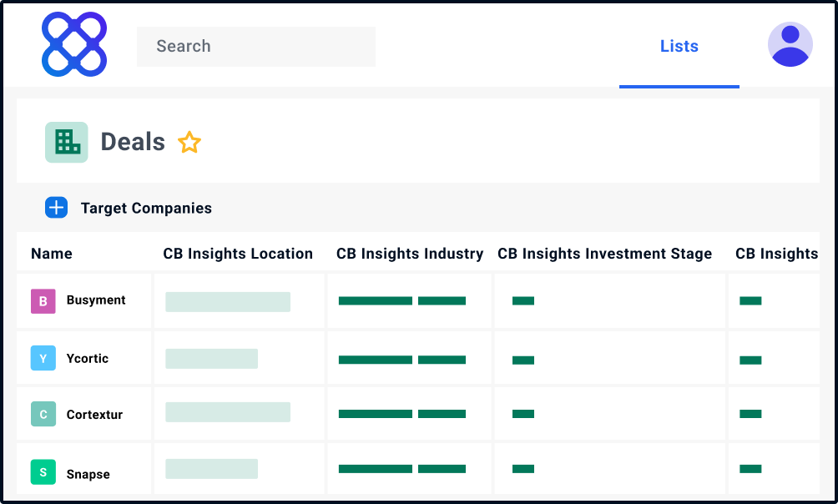Click the Deals list title
This screenshot has height=504, width=838.
pos(133,142)
